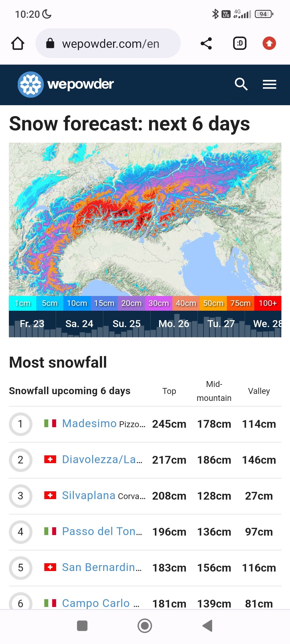Tap the browser home icon
This screenshot has height=644, width=290.
[x=18, y=43]
